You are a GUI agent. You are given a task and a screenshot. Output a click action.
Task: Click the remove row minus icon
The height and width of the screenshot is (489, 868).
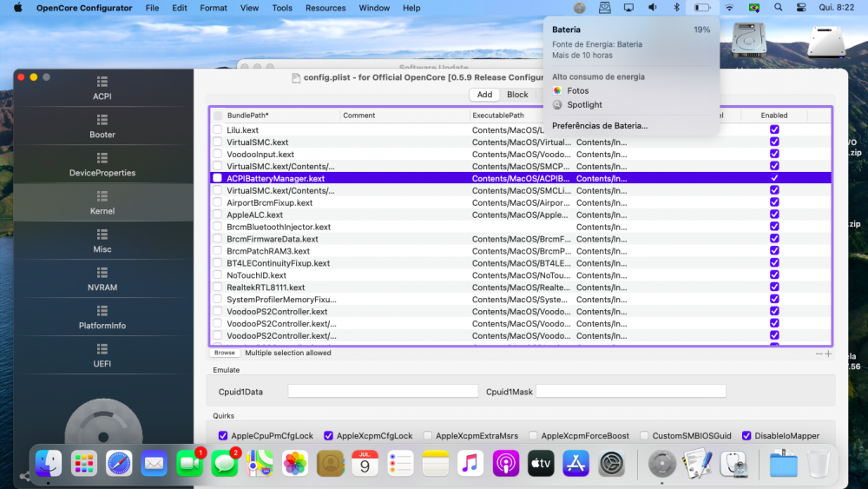(x=819, y=354)
